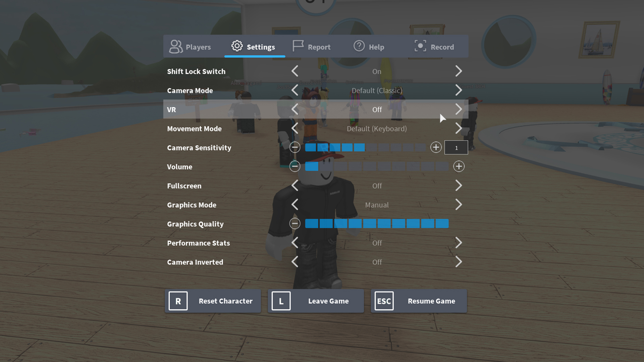644x362 pixels.
Task: Decrease Camera Sensitivity minus button
Action: coord(295,147)
